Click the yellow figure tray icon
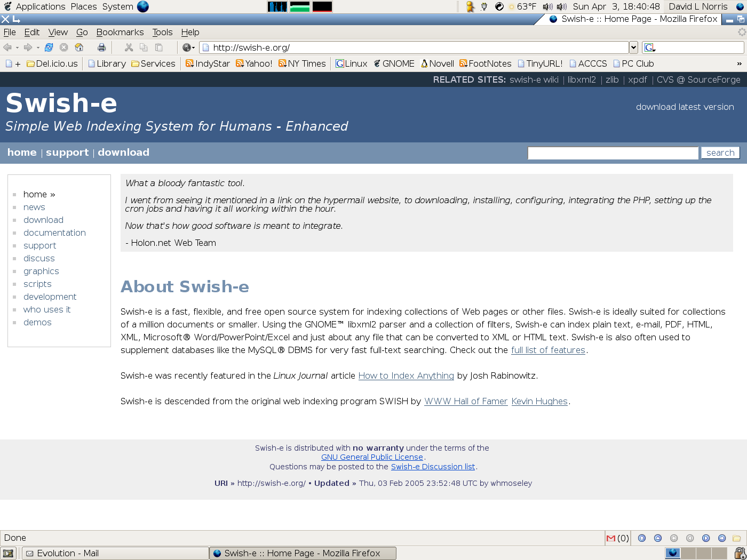747x560 pixels. [x=470, y=6]
